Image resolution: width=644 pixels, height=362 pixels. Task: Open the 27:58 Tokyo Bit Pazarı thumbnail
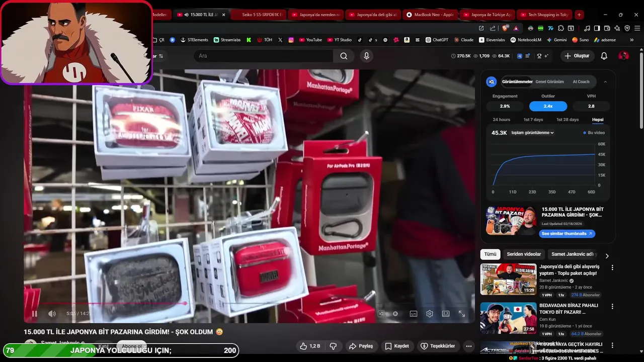(508, 318)
